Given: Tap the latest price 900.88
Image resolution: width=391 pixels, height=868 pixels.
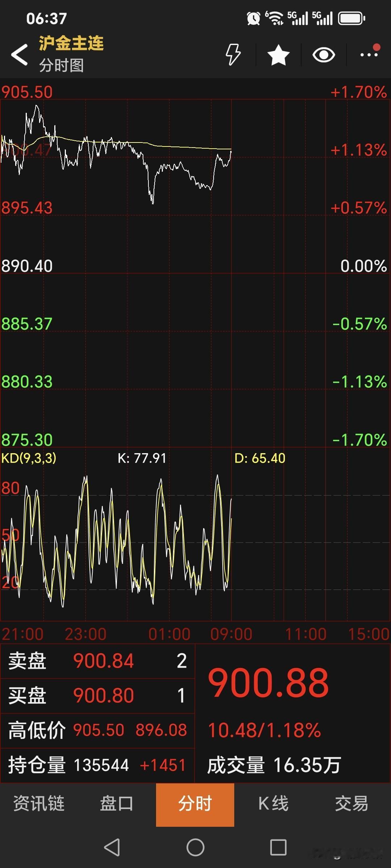Looking at the screenshot, I should 268,683.
